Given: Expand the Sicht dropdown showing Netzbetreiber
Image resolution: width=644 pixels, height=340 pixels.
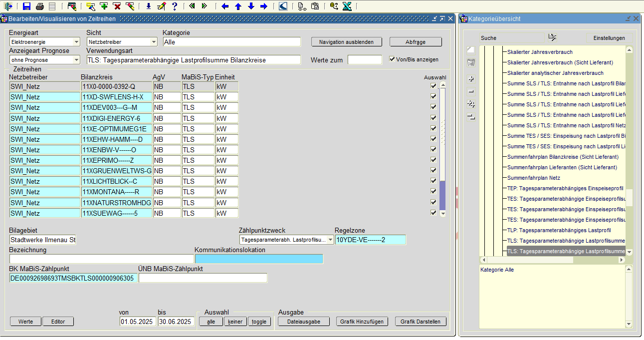Looking at the screenshot, I should pyautogui.click(x=154, y=42).
